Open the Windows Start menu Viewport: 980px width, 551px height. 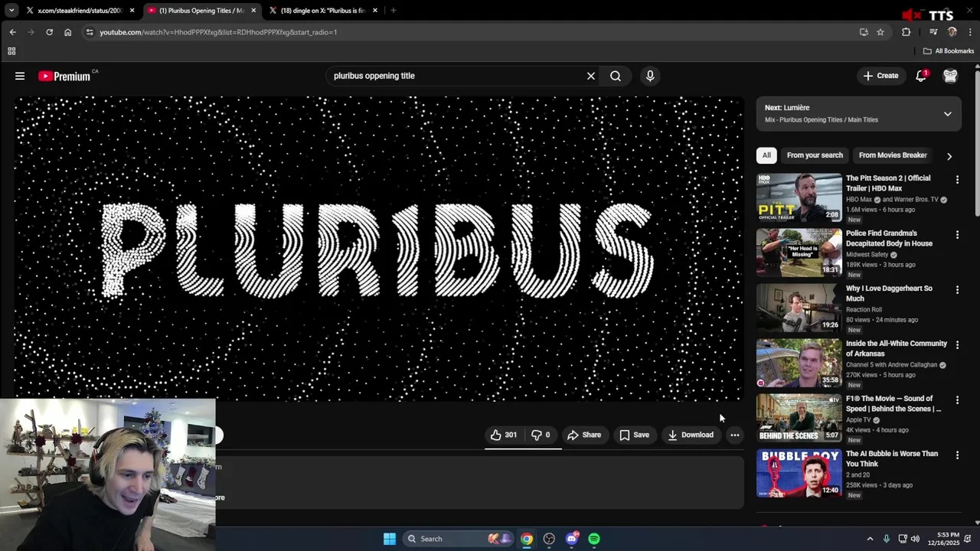point(390,539)
